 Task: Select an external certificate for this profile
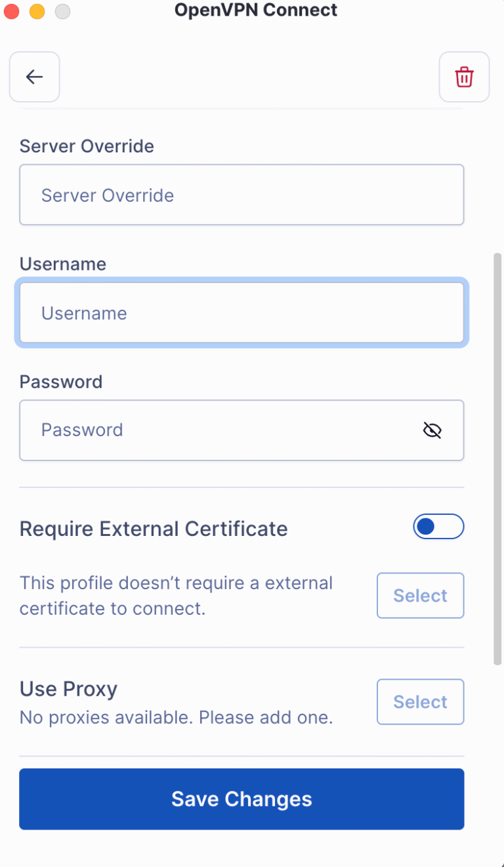pyautogui.click(x=420, y=596)
